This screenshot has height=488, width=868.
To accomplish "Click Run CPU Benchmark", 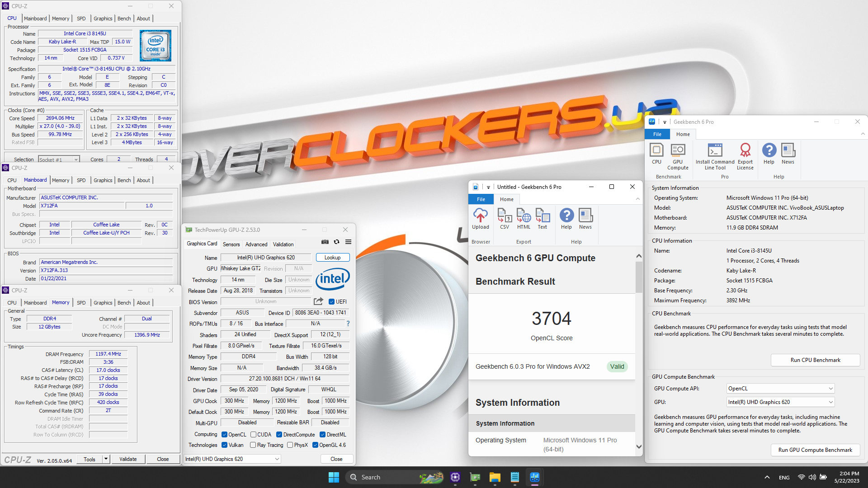I will (815, 360).
